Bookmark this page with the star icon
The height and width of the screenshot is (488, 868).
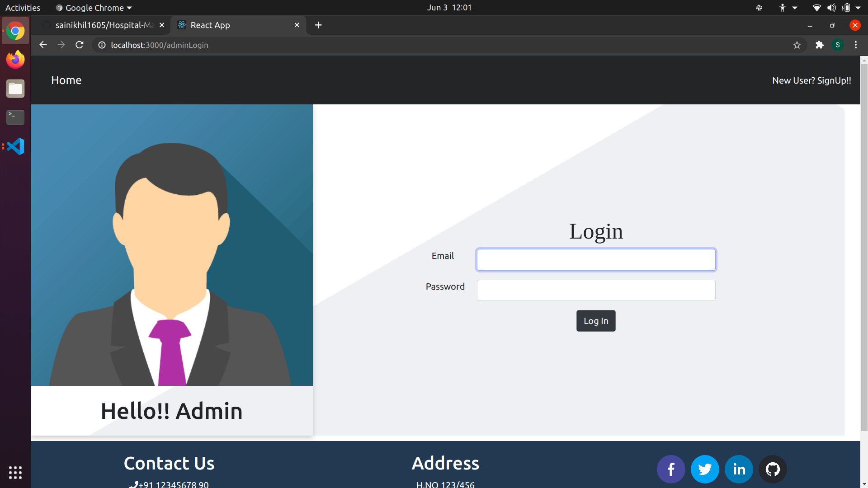coord(797,45)
